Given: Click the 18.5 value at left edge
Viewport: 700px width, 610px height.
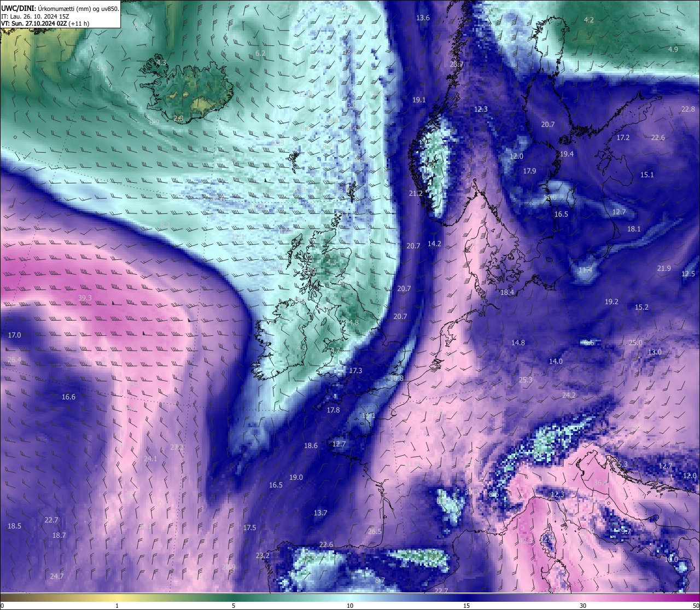Looking at the screenshot, I should 14,526.
